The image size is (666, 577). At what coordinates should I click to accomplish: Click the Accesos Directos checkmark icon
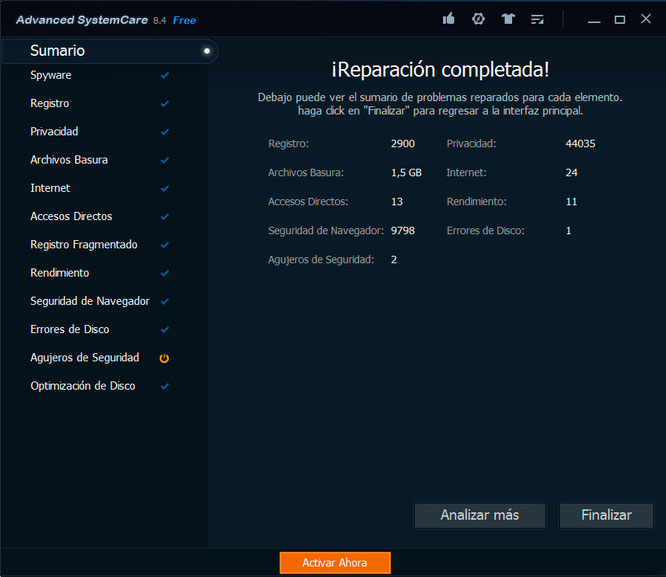165,216
